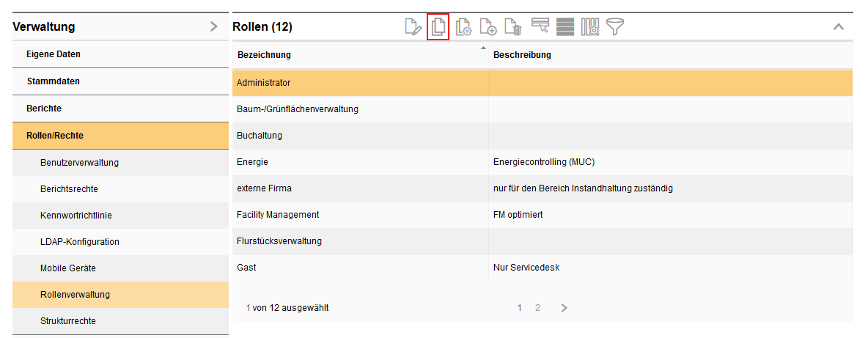The image size is (868, 338).
Task: Open the Stammdaten section
Action: [x=53, y=81]
